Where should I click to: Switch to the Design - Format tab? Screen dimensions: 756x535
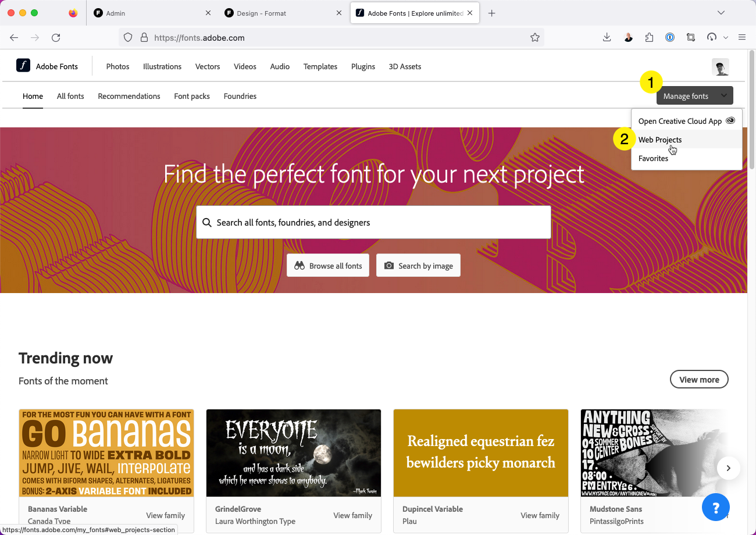point(284,13)
